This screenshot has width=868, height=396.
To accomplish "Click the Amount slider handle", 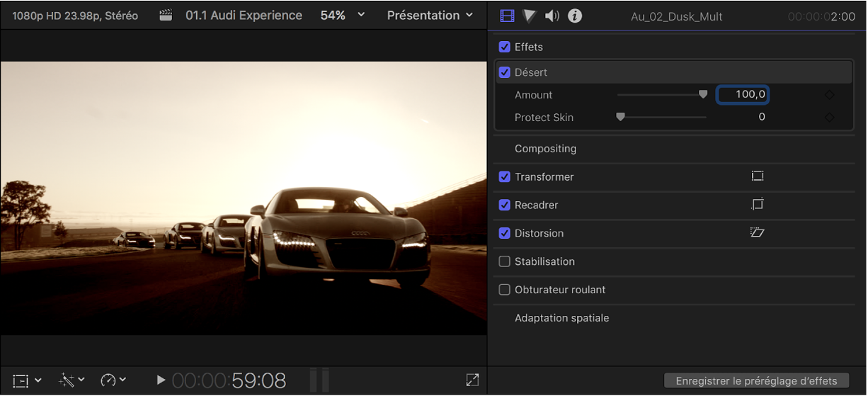I will (703, 94).
